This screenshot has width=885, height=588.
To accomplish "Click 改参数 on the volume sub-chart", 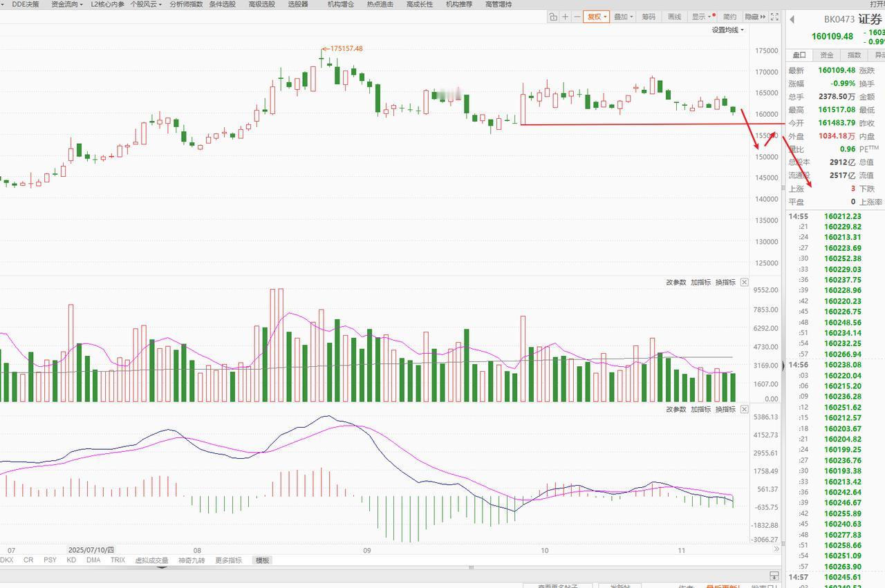I will tap(676, 282).
